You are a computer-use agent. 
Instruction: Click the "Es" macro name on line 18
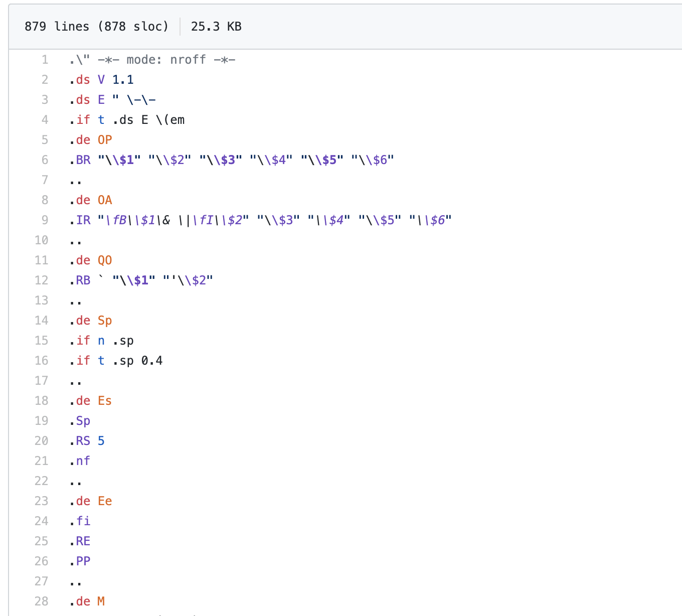pos(105,400)
